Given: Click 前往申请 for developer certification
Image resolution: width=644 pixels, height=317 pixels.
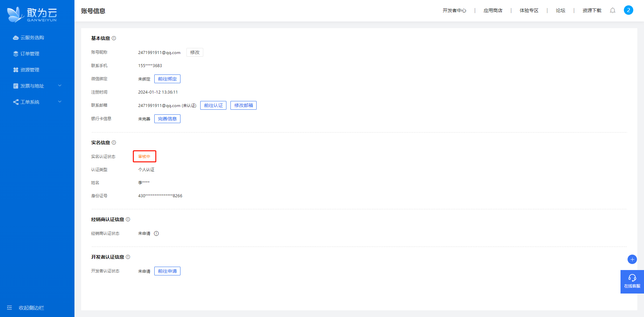Looking at the screenshot, I should point(167,271).
